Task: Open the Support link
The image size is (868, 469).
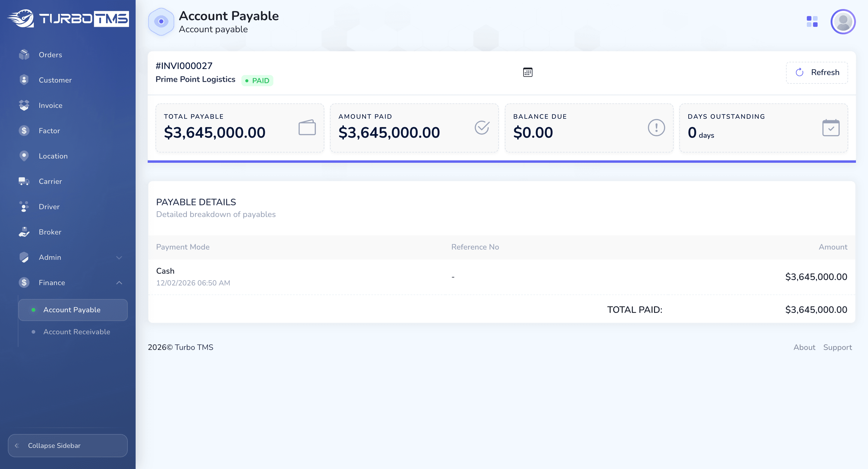Action: pos(837,347)
